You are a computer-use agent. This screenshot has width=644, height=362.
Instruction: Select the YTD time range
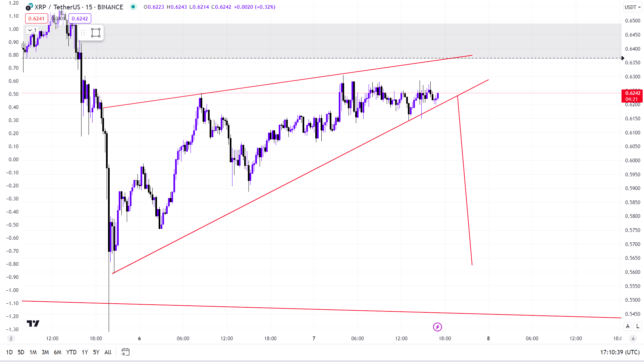(71, 352)
